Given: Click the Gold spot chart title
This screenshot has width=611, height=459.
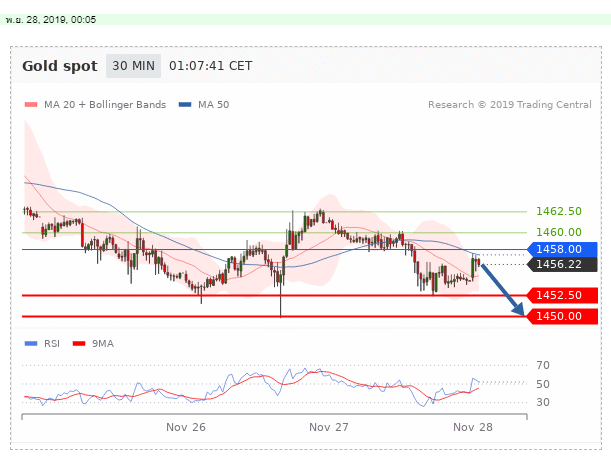Looking at the screenshot, I should (60, 66).
